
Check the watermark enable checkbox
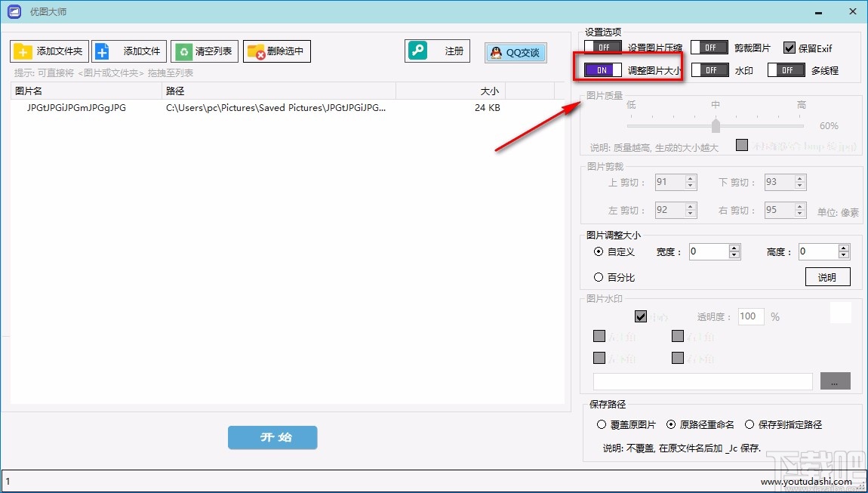(641, 316)
